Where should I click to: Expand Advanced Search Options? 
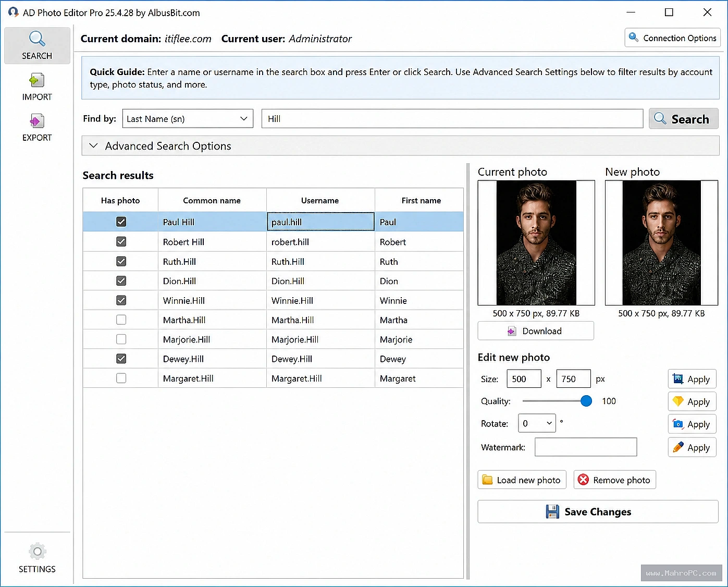[400, 146]
